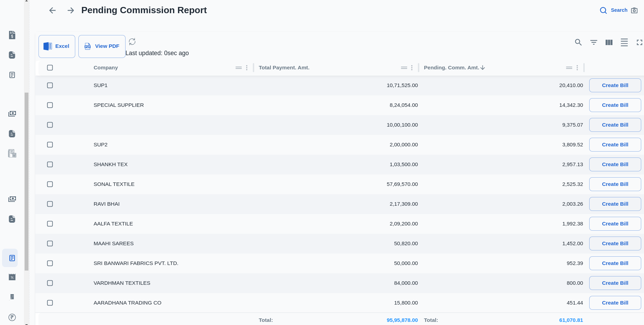Go back with the left arrow
The height and width of the screenshot is (325, 644).
[52, 10]
